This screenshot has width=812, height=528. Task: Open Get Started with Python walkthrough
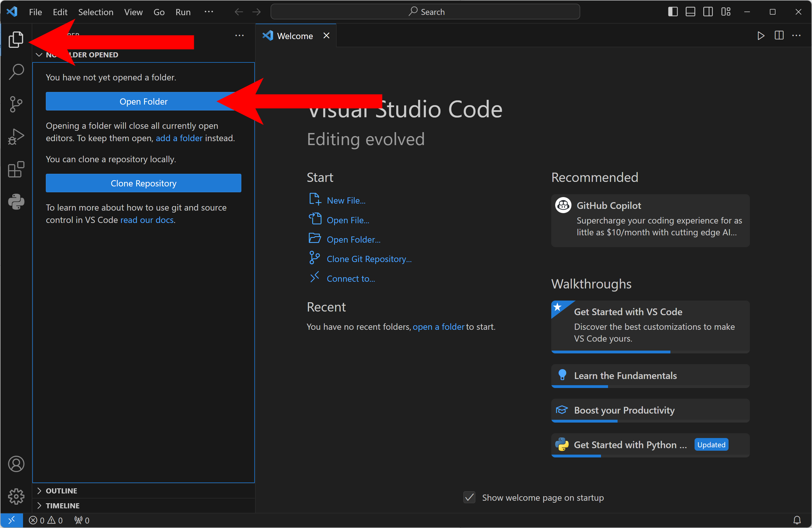pyautogui.click(x=650, y=445)
